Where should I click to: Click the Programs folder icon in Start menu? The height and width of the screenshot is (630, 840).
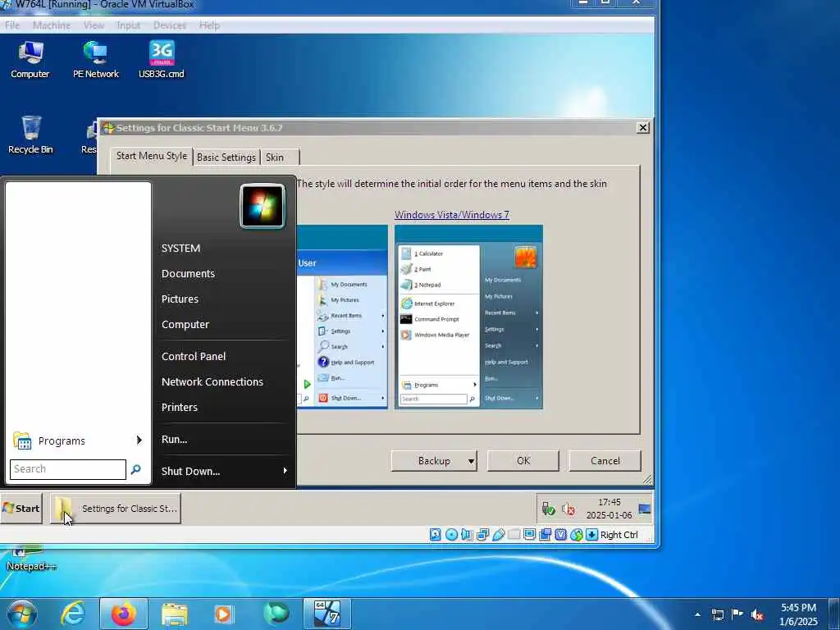22,441
